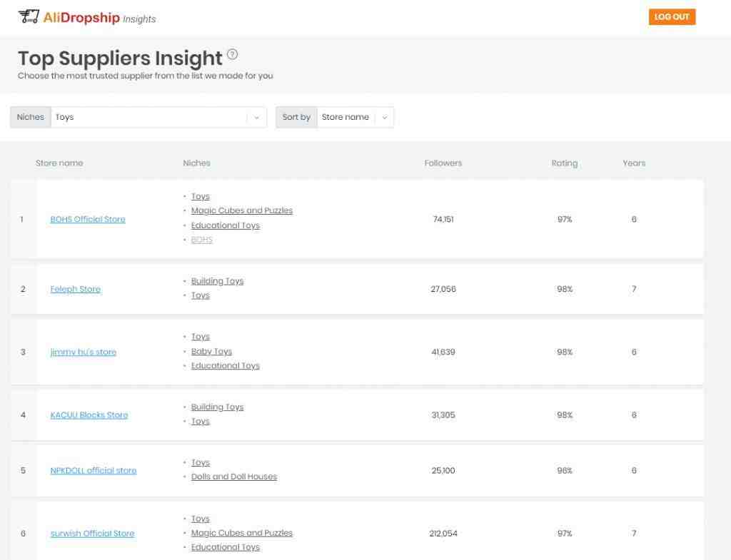Click Educational Toys under jimmy hu's store
This screenshot has width=731, height=560.
pos(226,365)
